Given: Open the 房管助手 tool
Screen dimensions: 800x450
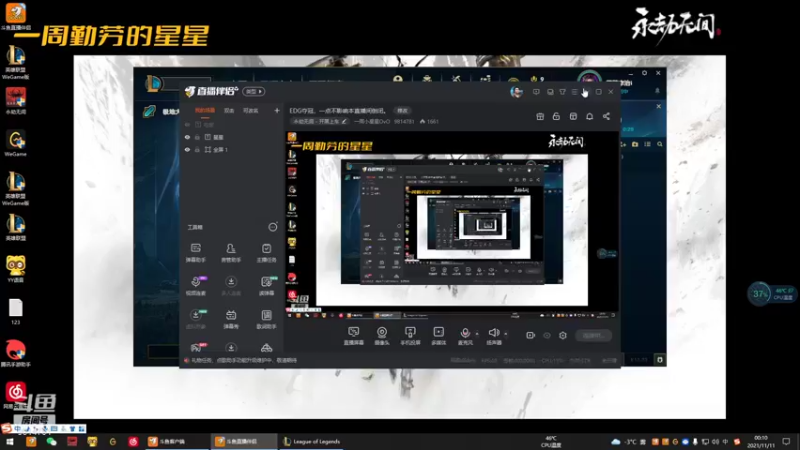Looking at the screenshot, I should click(231, 253).
